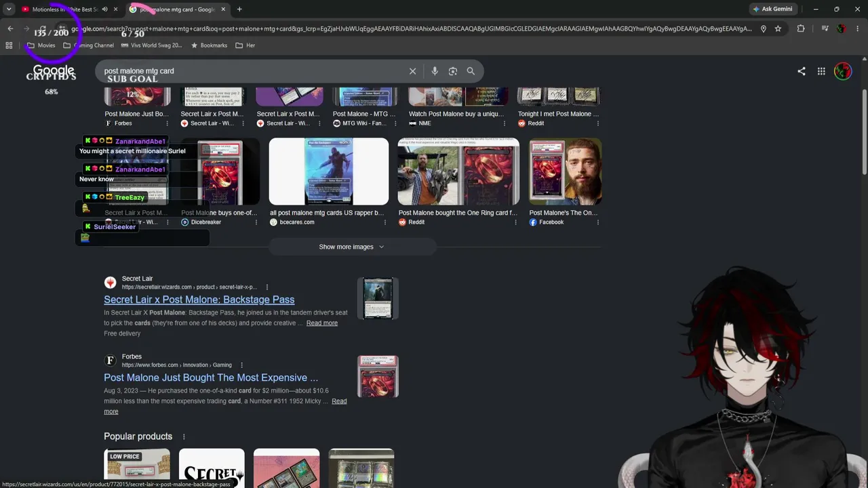The height and width of the screenshot is (488, 868).
Task: Open the media controls icon in toolbar
Action: point(825,28)
